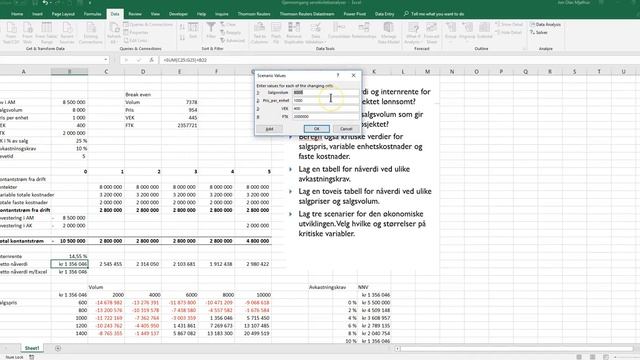The width and height of the screenshot is (640, 360).
Task: Sort descending with the Z to A icon
Action: click(182, 37)
